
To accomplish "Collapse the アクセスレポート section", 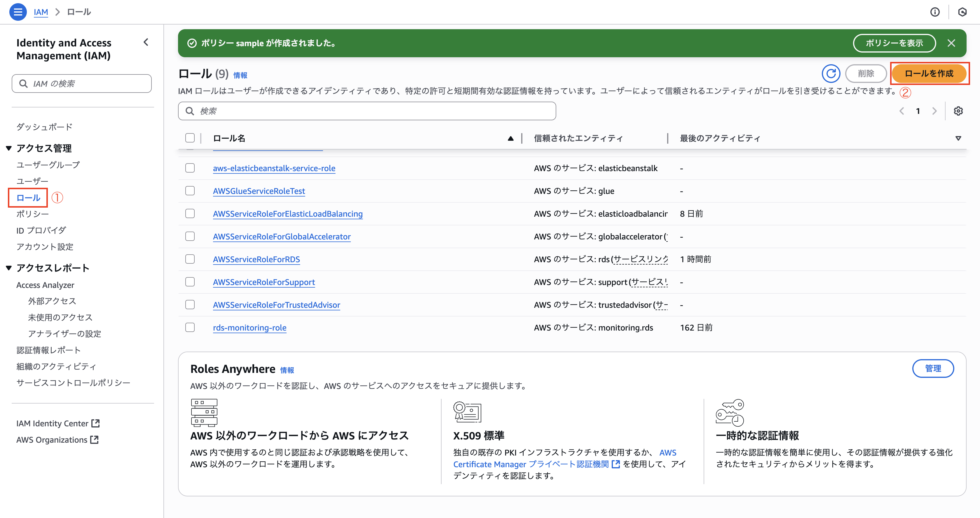I will 9,268.
